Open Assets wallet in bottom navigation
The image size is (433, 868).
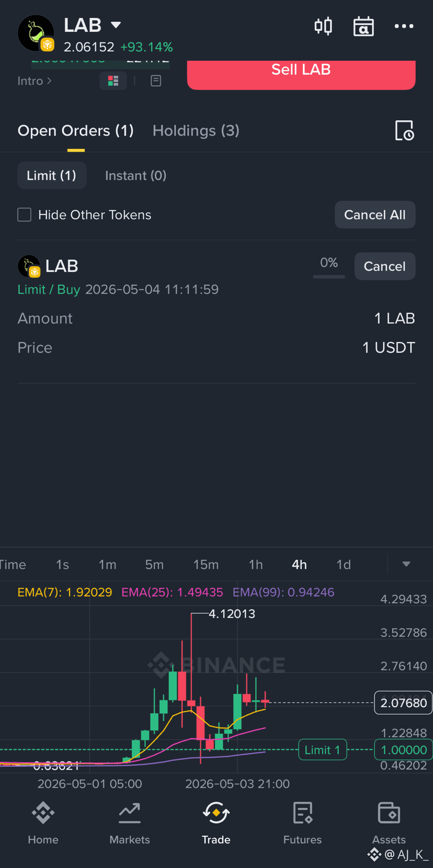(x=389, y=824)
